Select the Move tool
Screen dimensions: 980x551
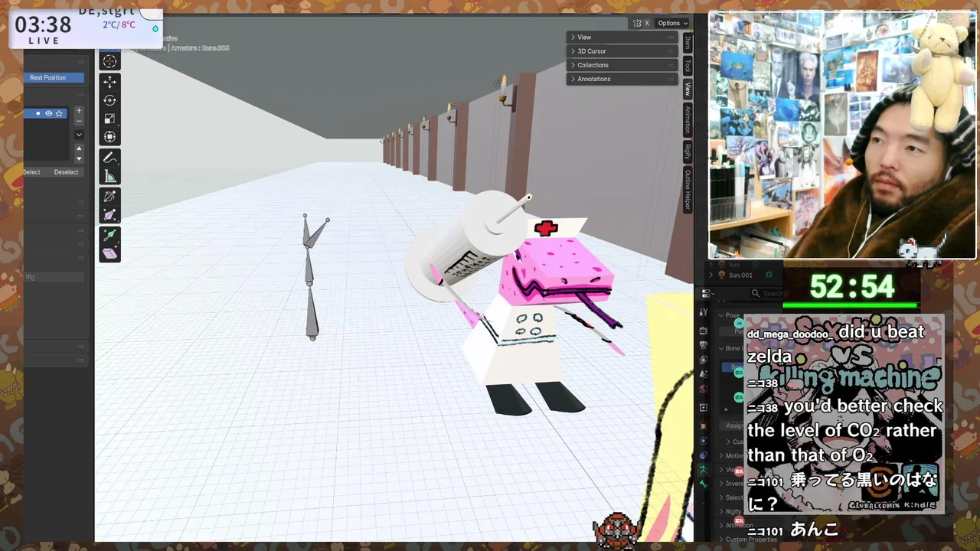point(109,81)
